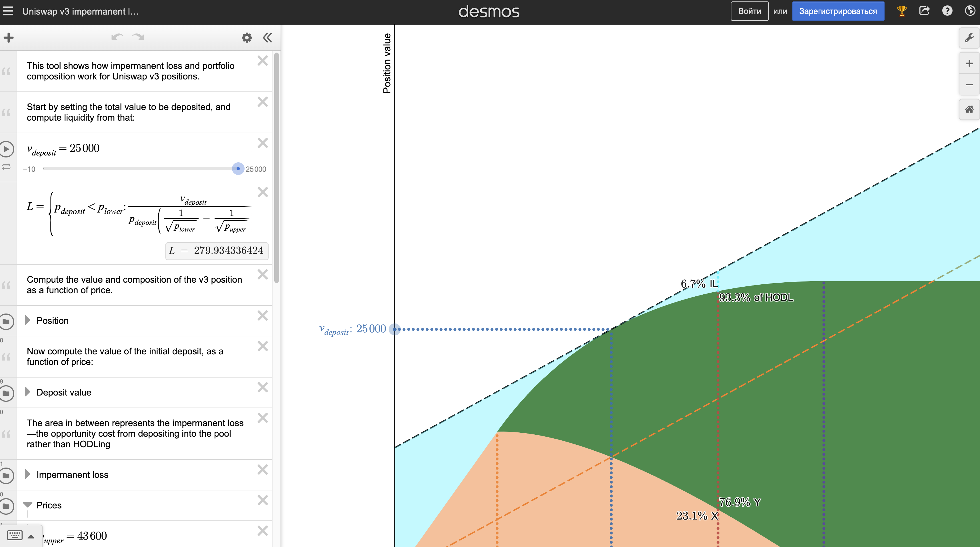980x547 pixels.
Task: Click the add expression plus button
Action: (x=9, y=37)
